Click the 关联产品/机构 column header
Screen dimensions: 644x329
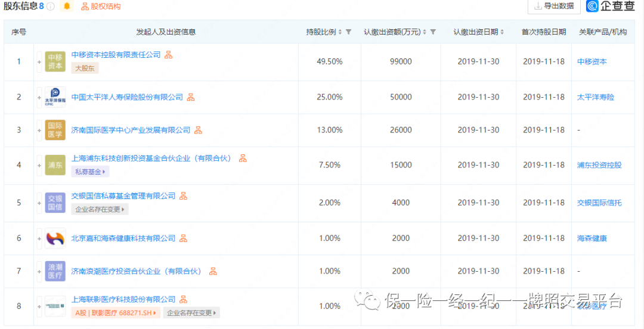pyautogui.click(x=603, y=32)
